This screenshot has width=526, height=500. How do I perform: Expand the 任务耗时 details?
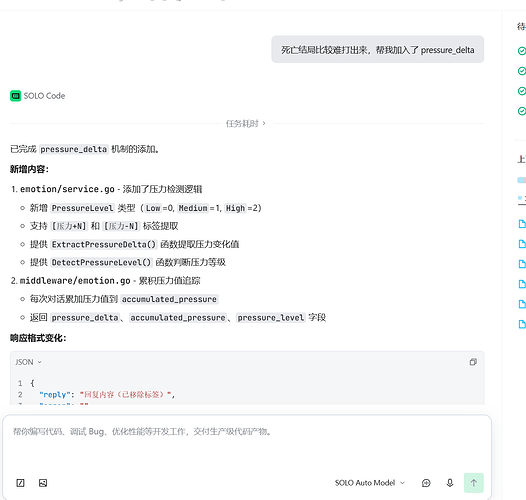[246, 123]
